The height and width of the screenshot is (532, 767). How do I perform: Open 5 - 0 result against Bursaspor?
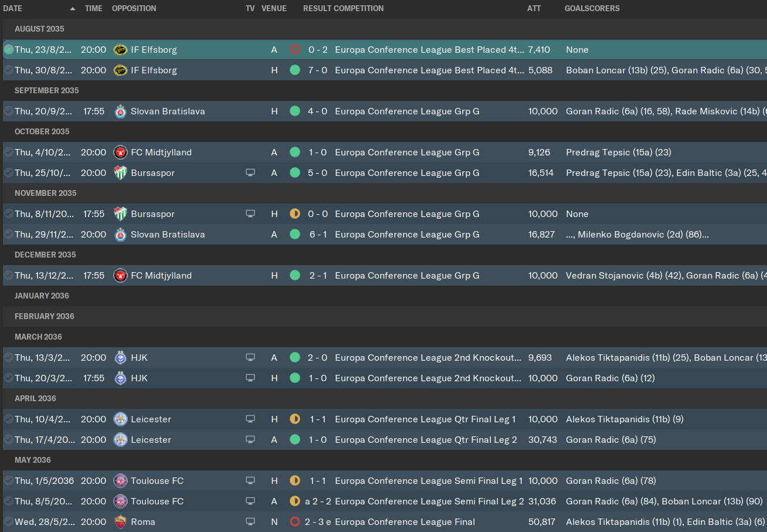click(x=318, y=173)
